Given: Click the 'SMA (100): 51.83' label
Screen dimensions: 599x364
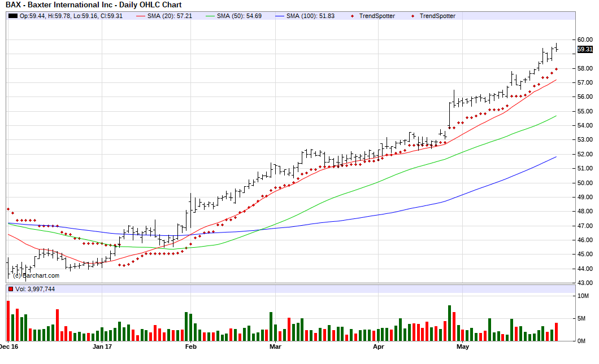Looking at the screenshot, I should click(310, 16).
